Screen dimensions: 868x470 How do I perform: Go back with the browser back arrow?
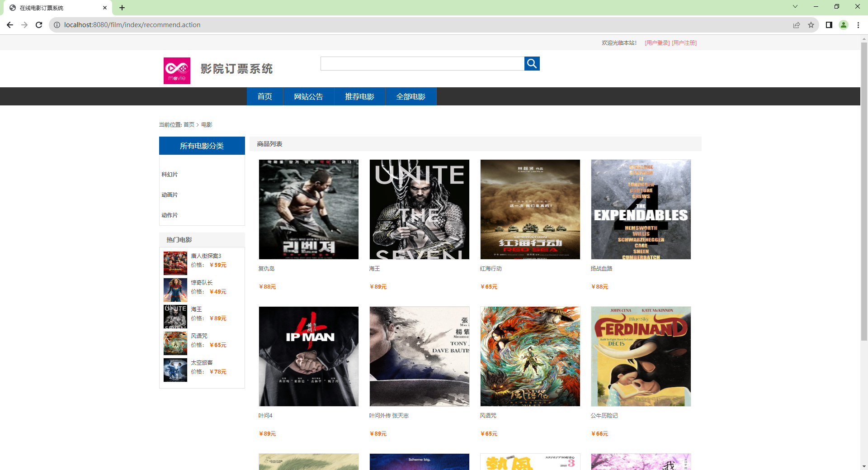[10, 25]
